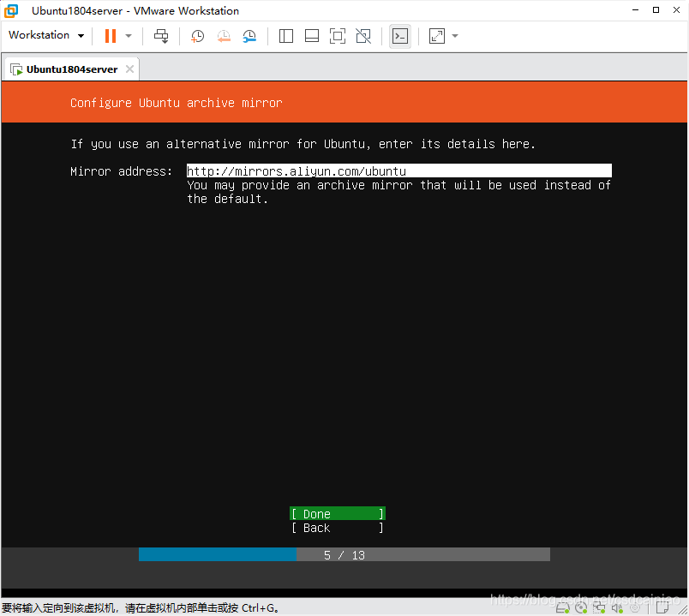Image resolution: width=689 pixels, height=616 pixels.
Task: Take a snapshot of this virtual machine
Action: [x=197, y=36]
